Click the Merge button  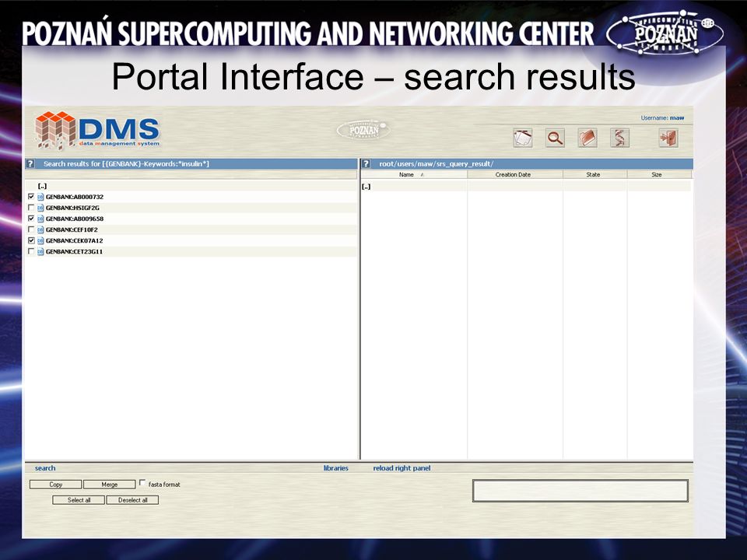tap(110, 485)
